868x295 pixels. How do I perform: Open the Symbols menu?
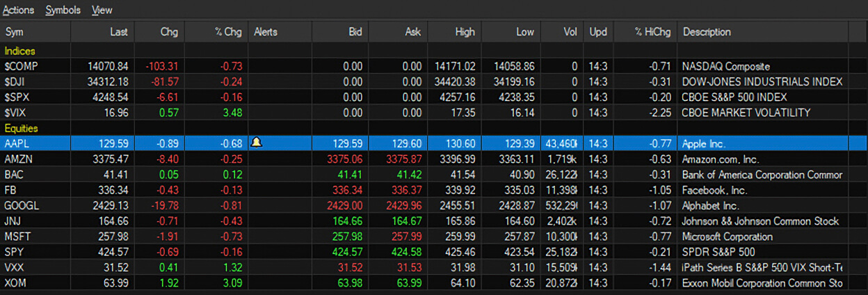[63, 10]
